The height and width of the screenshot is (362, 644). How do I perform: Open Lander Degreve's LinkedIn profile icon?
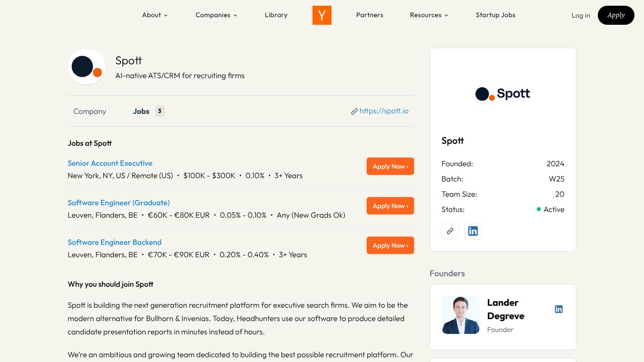559,309
